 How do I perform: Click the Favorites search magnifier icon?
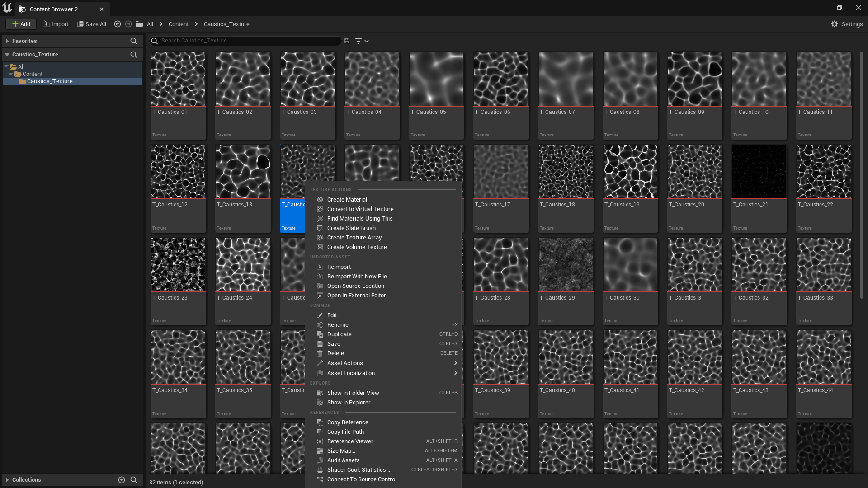click(x=134, y=41)
